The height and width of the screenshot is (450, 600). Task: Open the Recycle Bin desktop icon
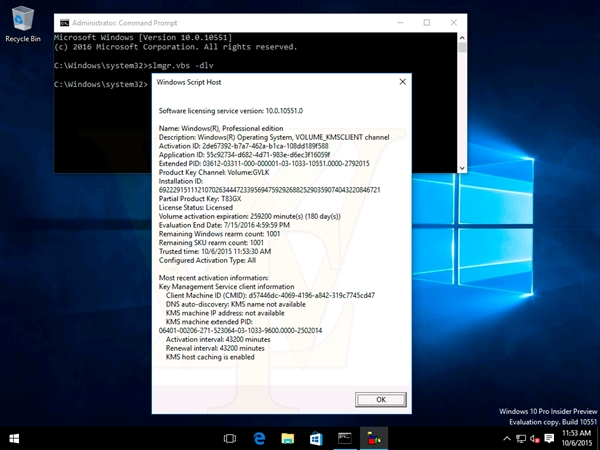(x=23, y=22)
